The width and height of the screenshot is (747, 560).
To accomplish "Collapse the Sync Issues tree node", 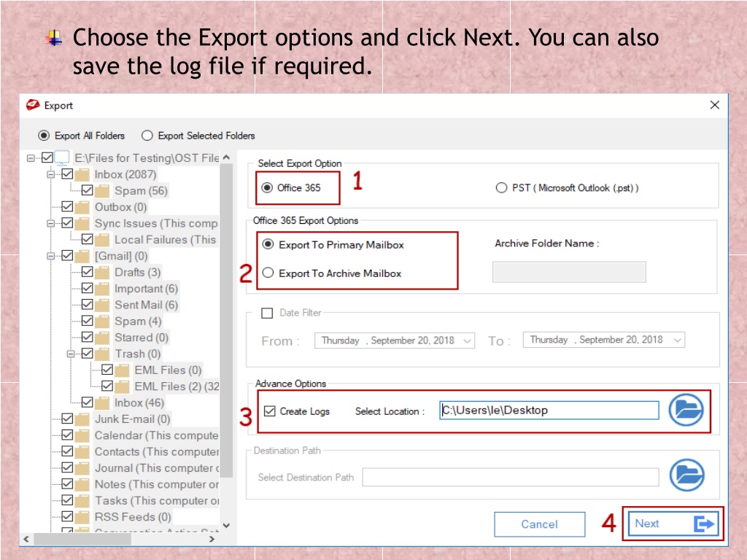I will pos(51,223).
